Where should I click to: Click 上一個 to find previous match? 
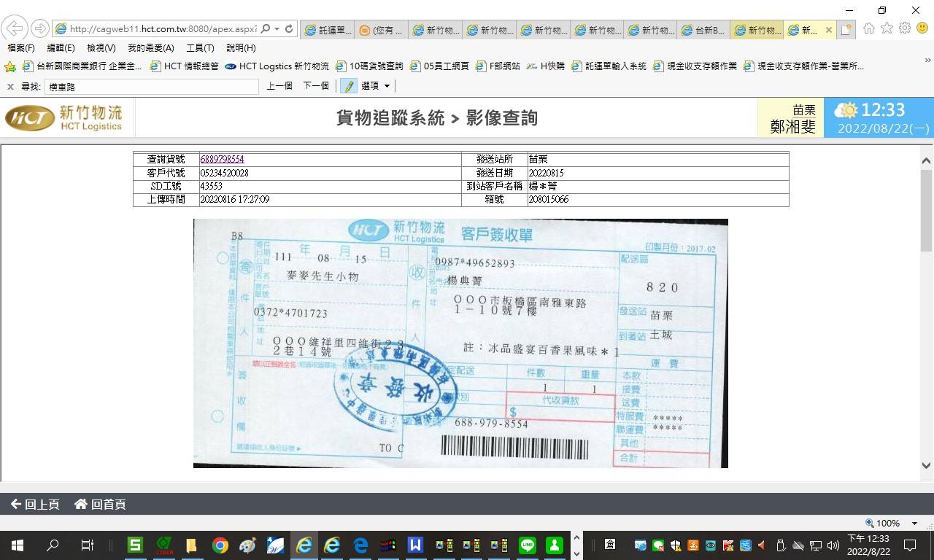279,86
